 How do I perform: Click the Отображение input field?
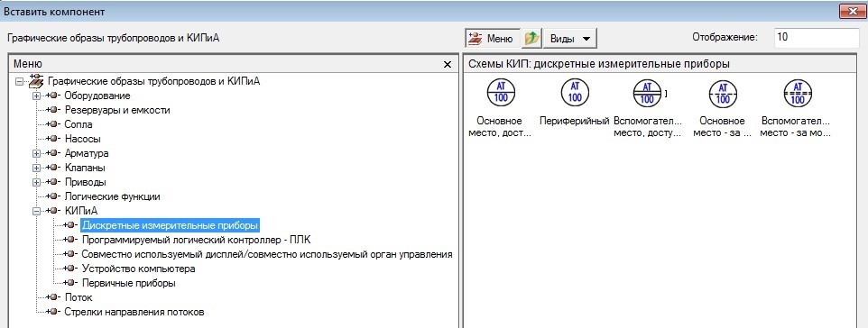[816, 38]
